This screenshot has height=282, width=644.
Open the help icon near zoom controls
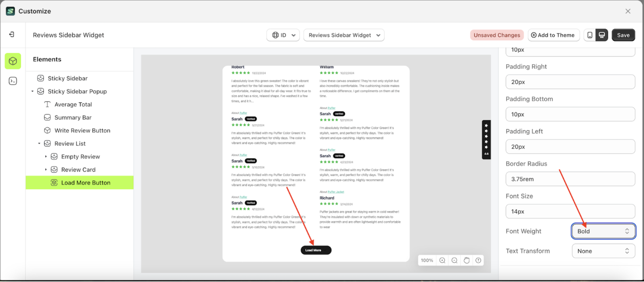click(478, 260)
